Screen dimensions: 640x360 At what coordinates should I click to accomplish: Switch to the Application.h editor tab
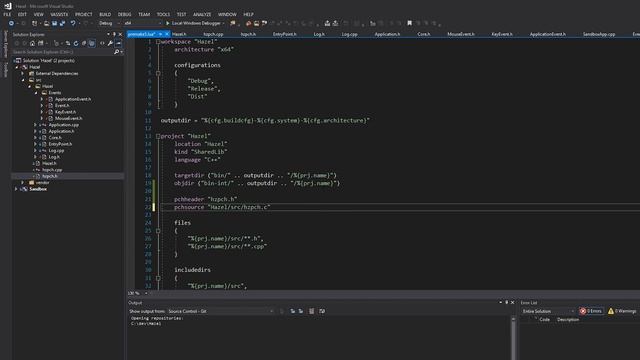click(387, 34)
